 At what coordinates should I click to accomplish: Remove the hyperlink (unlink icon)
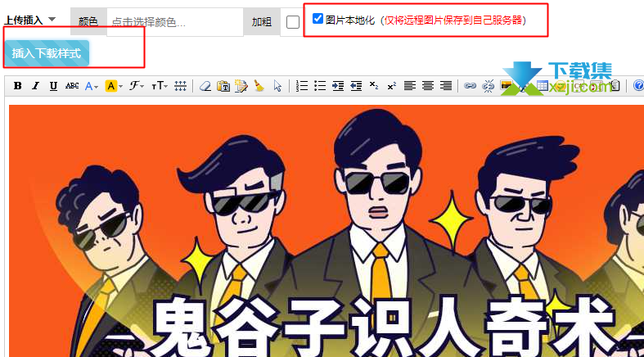pyautogui.click(x=488, y=86)
